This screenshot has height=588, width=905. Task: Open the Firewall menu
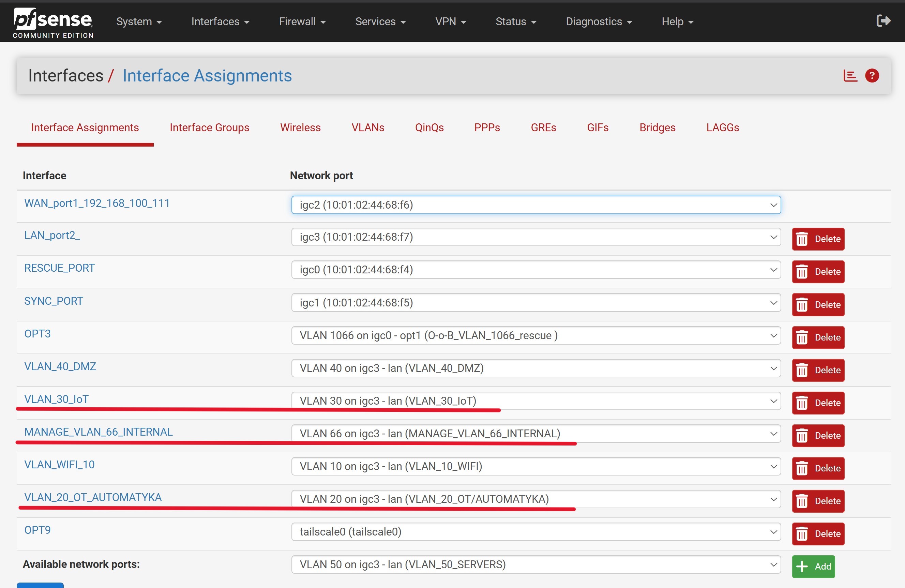click(x=302, y=21)
